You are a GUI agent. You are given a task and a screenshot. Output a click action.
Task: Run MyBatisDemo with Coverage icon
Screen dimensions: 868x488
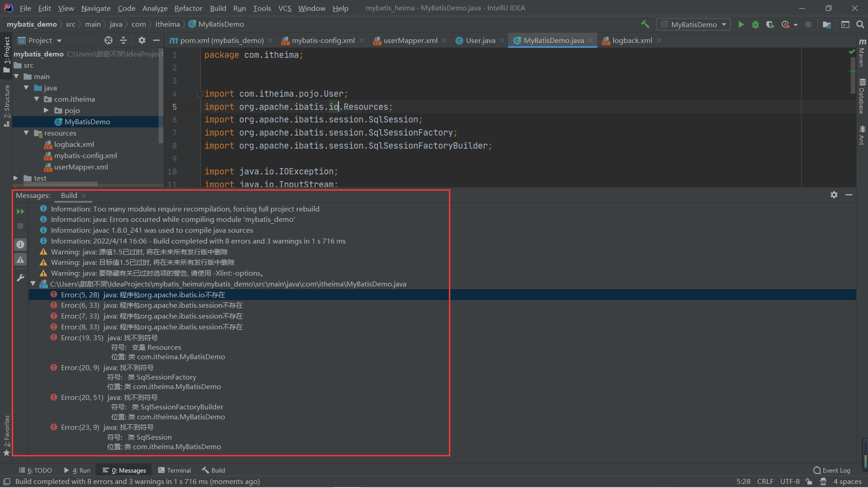coord(771,24)
